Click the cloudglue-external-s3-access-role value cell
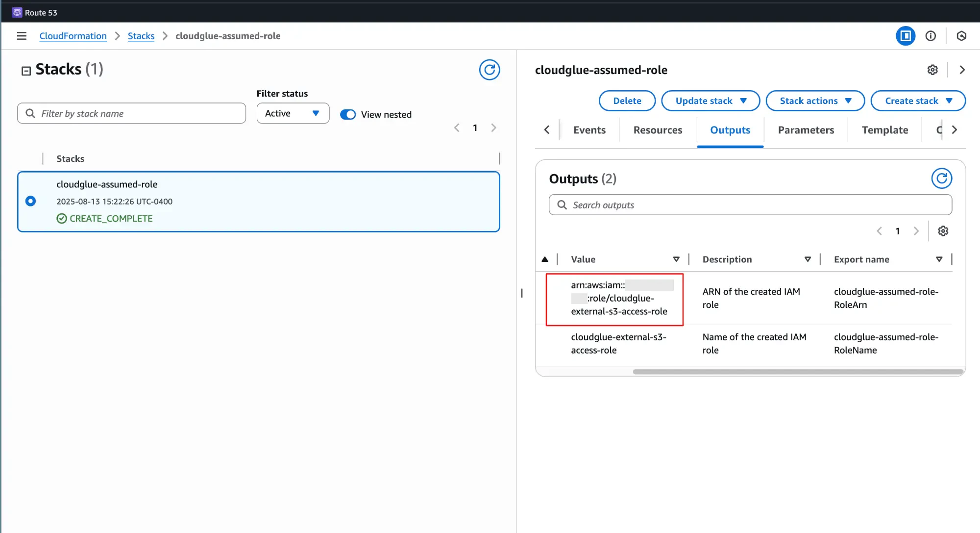 click(x=618, y=344)
